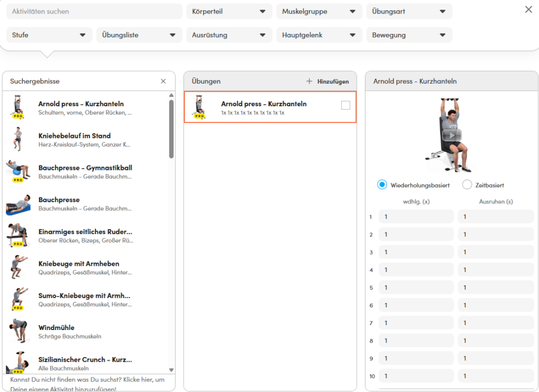
Task: Click the wdhlg. field for set 10
Action: point(416,376)
